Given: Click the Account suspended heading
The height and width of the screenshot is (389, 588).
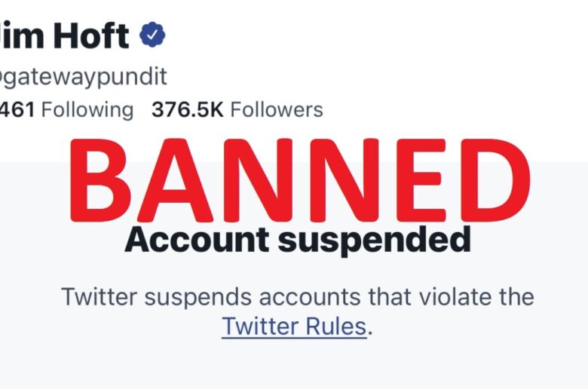Looking at the screenshot, I should click(x=298, y=240).
